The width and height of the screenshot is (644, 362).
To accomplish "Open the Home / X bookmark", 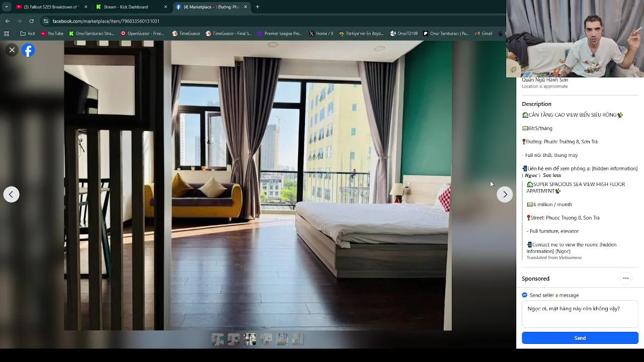I will 321,34.
